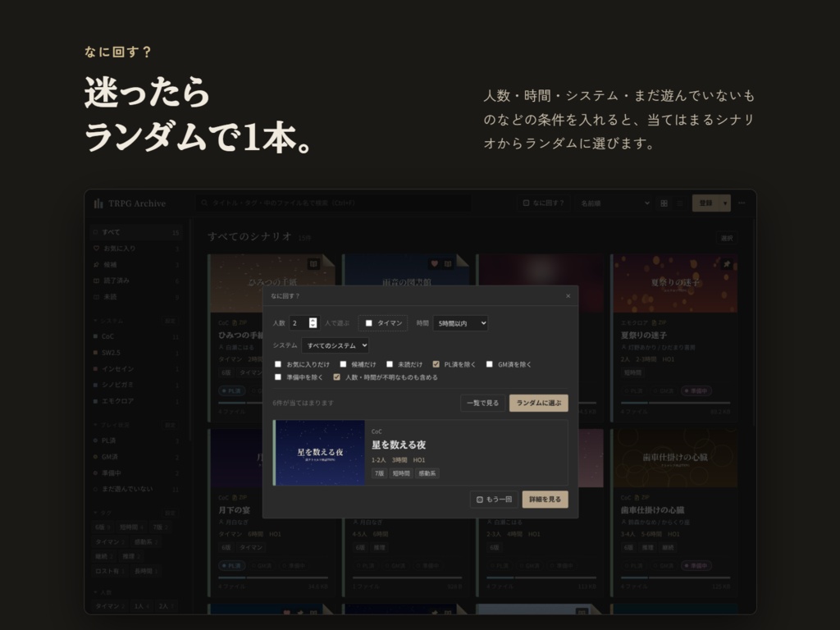This screenshot has width=840, height=630.
Task: Select インセイン system in sidebar
Action: (x=136, y=368)
